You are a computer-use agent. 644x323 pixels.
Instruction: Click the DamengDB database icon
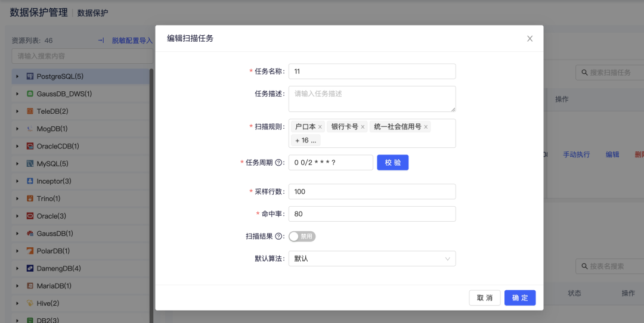pyautogui.click(x=30, y=268)
